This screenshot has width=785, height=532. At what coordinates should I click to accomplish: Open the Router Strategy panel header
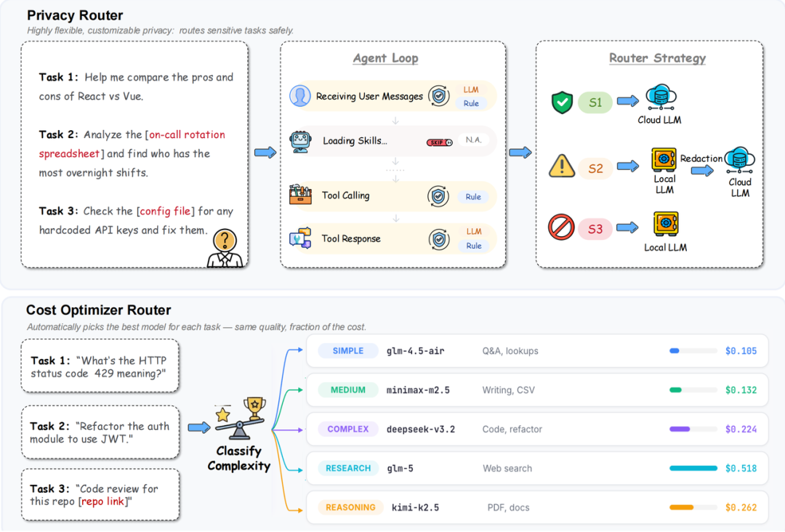click(x=656, y=58)
